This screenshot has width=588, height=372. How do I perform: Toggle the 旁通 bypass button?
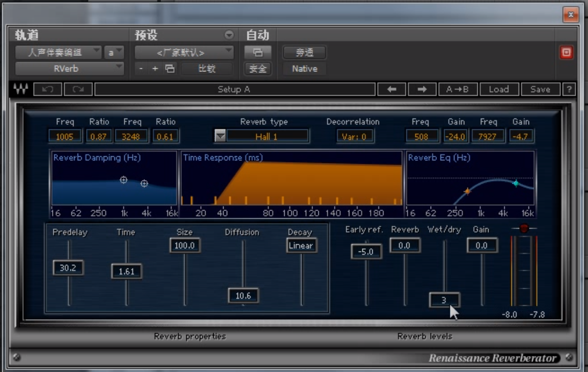pyautogui.click(x=304, y=52)
